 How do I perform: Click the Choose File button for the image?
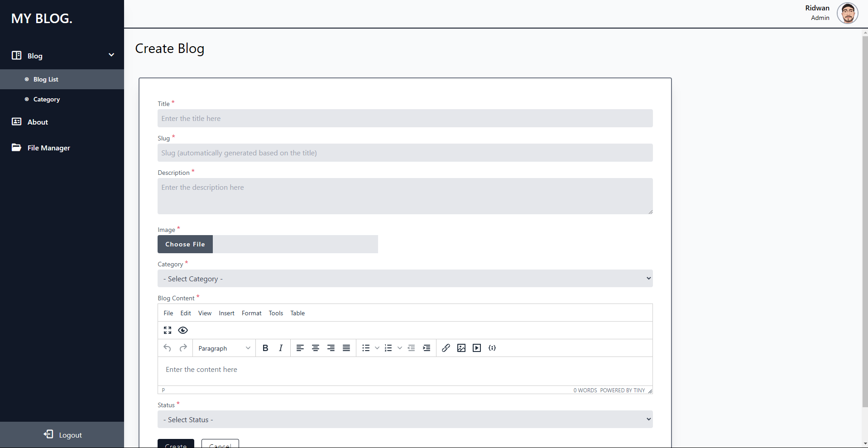[x=185, y=244]
